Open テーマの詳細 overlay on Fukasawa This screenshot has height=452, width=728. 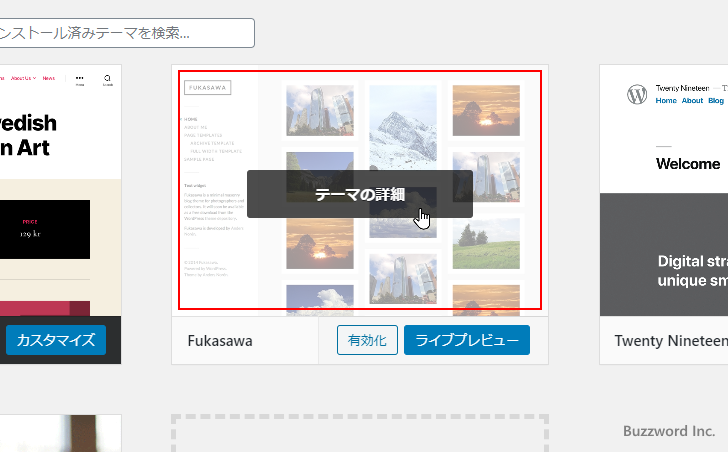click(360, 194)
